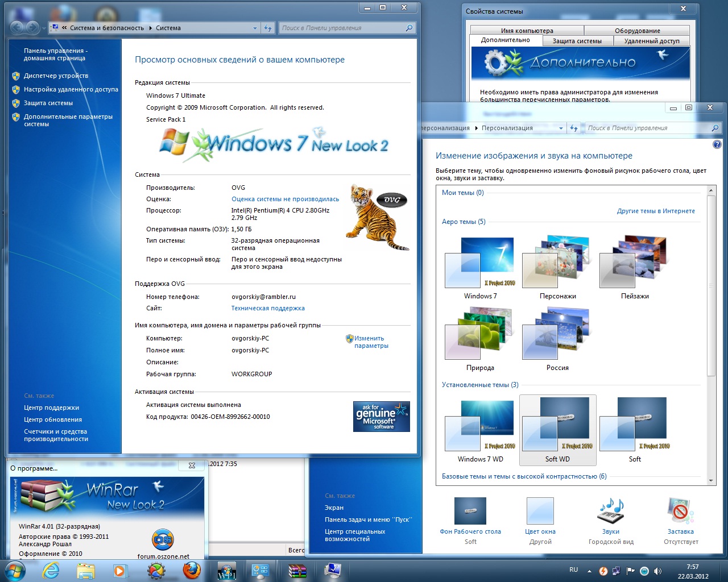Image resolution: width=728 pixels, height=582 pixels.
Task: Click the themes list scrollbar down arrow
Action: [711, 480]
